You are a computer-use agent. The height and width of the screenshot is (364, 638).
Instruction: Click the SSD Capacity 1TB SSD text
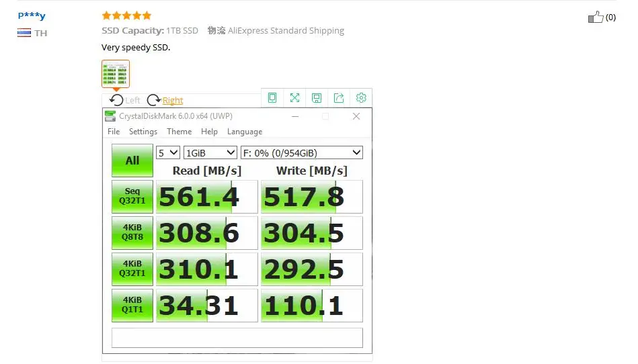(x=150, y=30)
